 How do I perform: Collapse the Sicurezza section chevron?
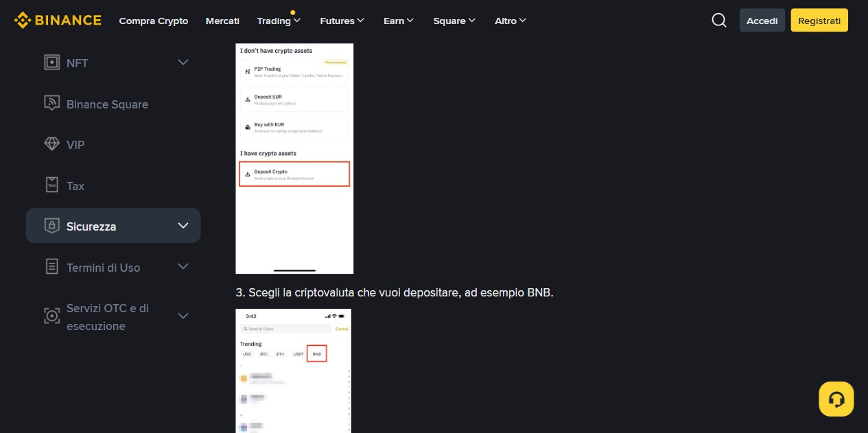tap(183, 225)
